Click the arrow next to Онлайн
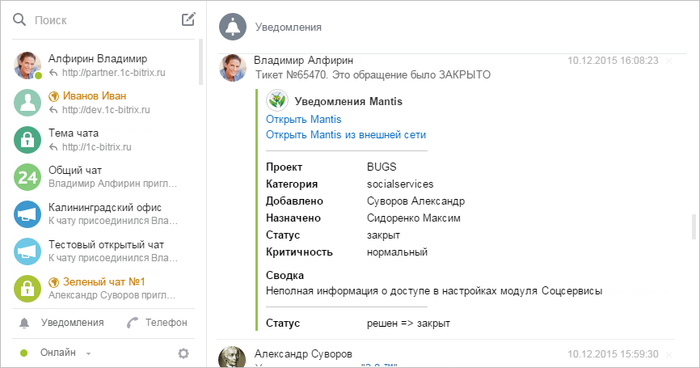Viewport: 700px width, 368px height. pos(88,353)
